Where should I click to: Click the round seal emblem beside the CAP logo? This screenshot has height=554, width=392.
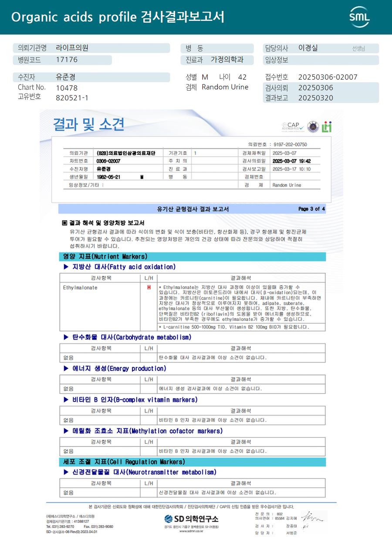pyautogui.click(x=313, y=127)
